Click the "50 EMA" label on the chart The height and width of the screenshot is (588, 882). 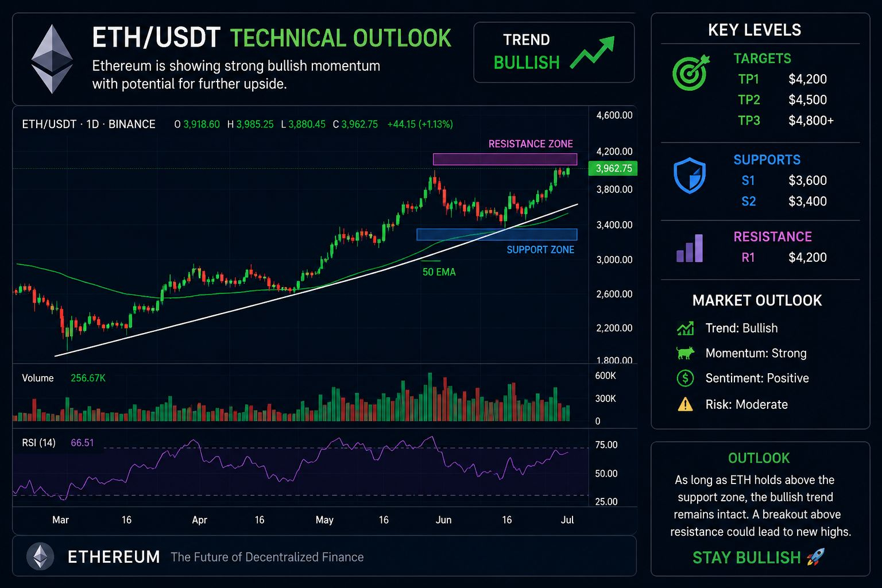439,272
